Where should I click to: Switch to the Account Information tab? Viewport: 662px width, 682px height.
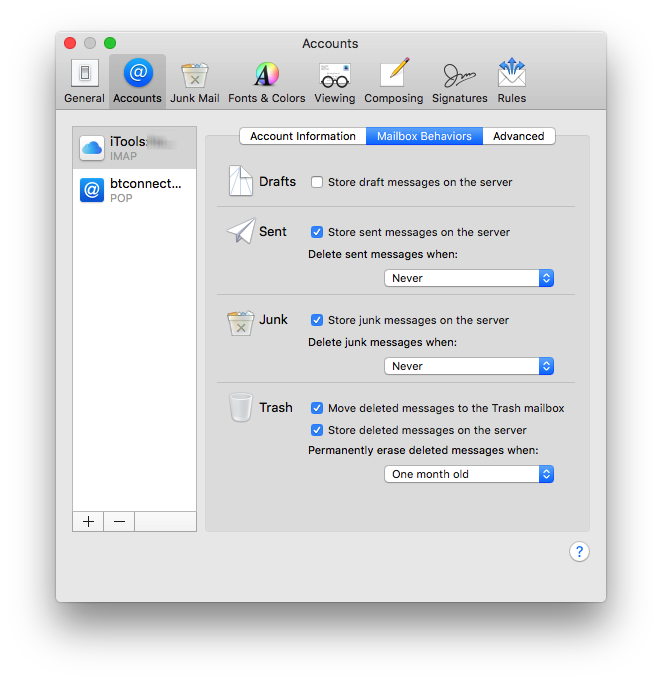pos(302,136)
